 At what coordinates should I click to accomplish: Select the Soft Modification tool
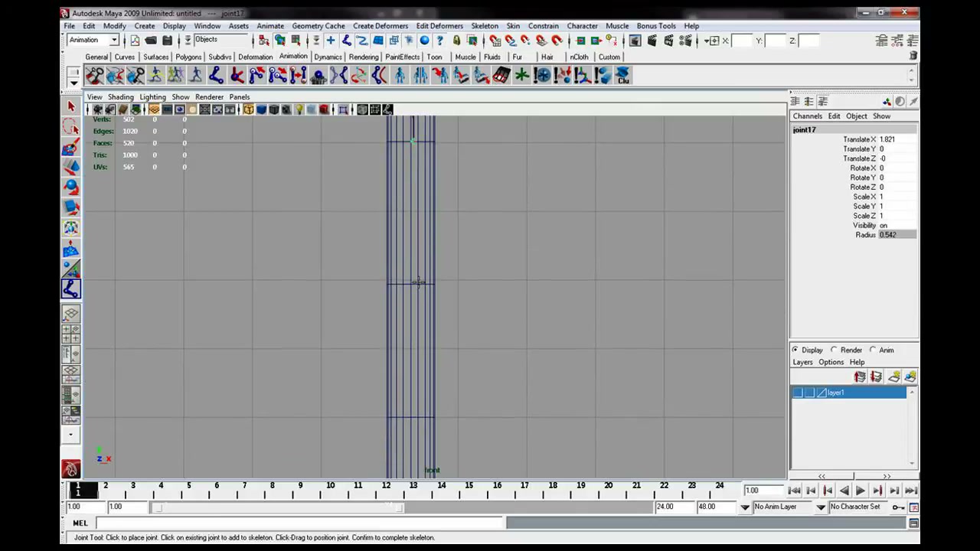pos(71,248)
